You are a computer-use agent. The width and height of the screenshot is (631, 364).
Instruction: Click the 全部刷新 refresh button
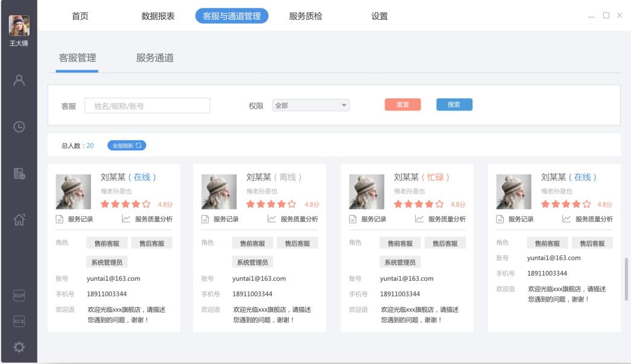click(x=127, y=145)
